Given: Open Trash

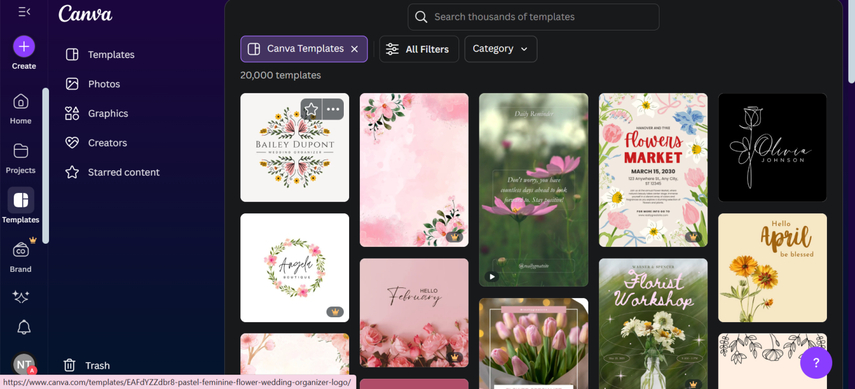Looking at the screenshot, I should pos(87,366).
